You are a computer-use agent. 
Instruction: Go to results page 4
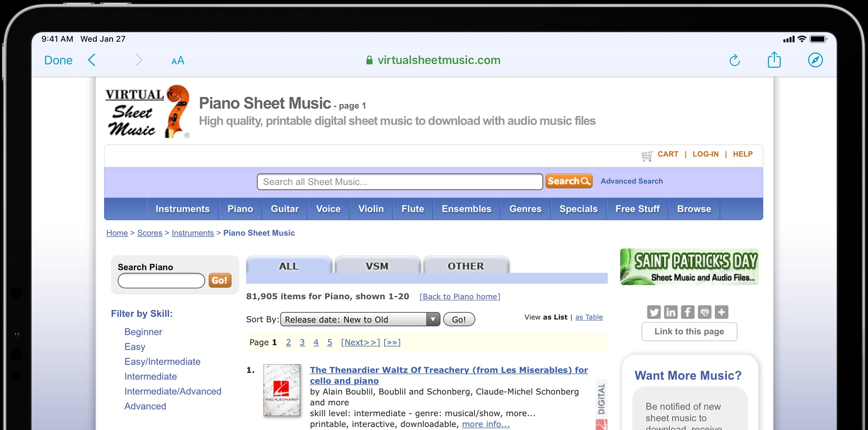click(316, 342)
